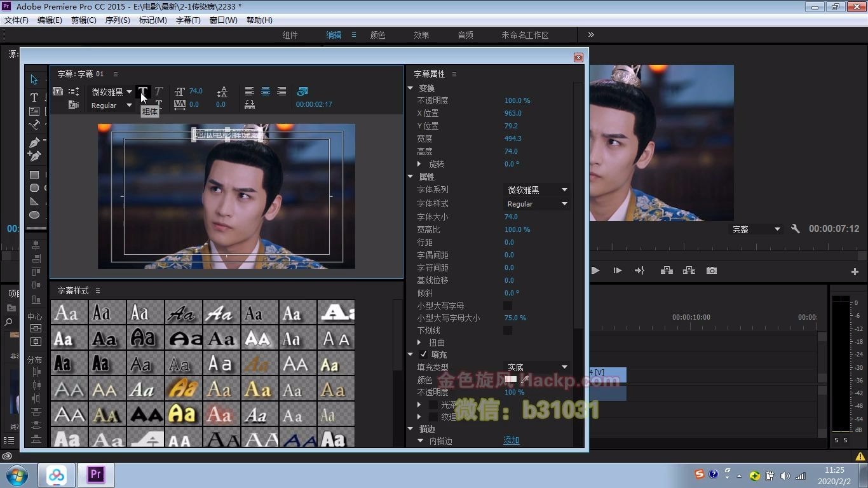Image resolution: width=868 pixels, height=488 pixels.
Task: Switch to the 颜色 workspace tab
Action: coord(378,35)
